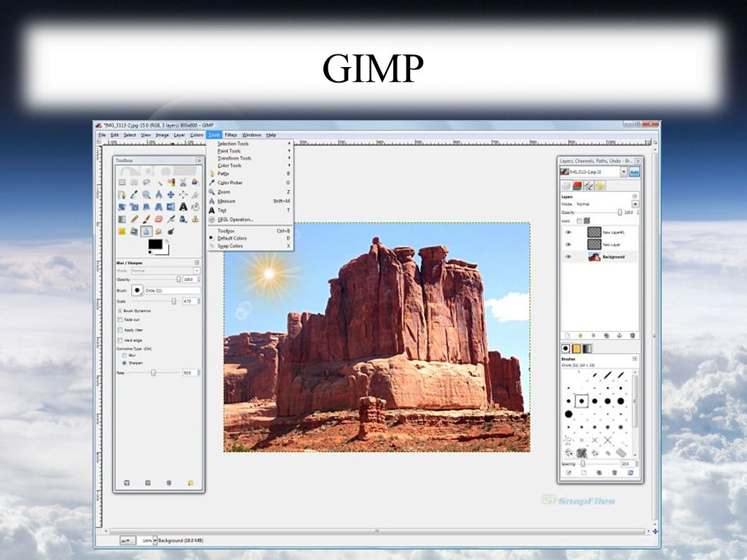The width and height of the screenshot is (747, 560).
Task: Select the Blur / Sharpen droplet tool
Action: (x=147, y=232)
